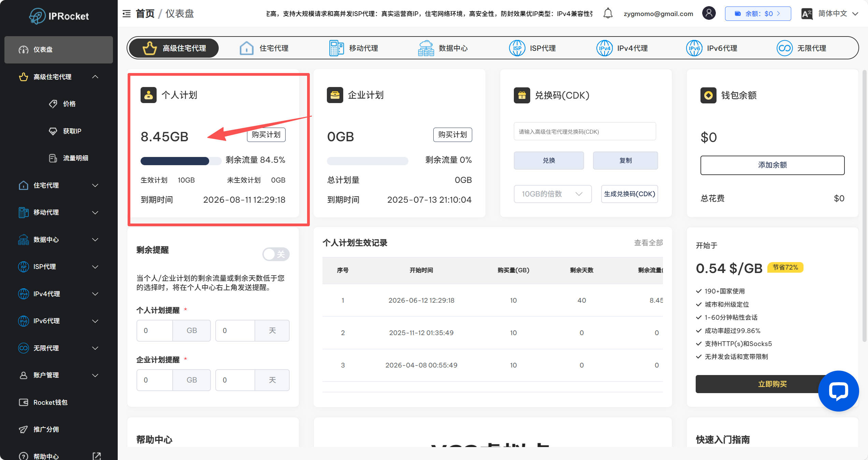Click the 无限代理 infinity icon in top tabs
The image size is (868, 460).
pos(784,48)
